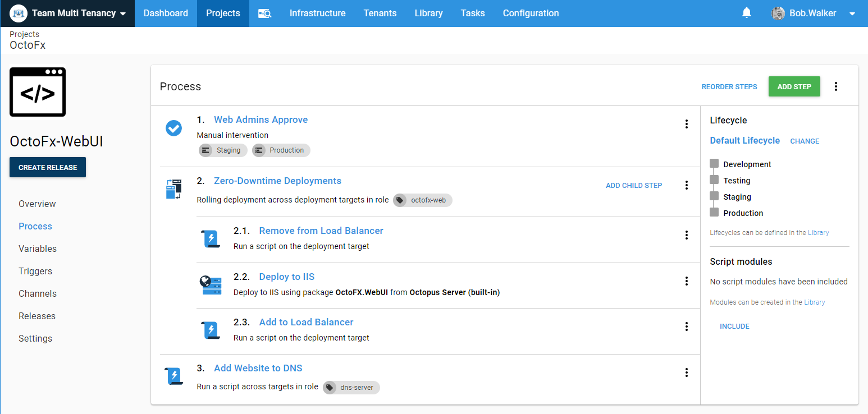The width and height of the screenshot is (868, 414).
Task: Open the Library navigation item
Action: (x=428, y=13)
